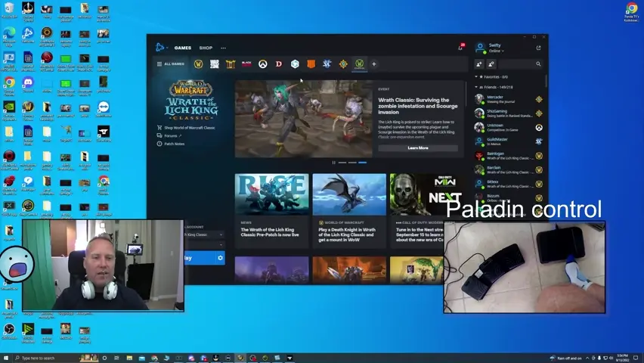This screenshot has width=644, height=363.
Task: Open the RISE Pre-Patch news card
Action: pos(271,210)
